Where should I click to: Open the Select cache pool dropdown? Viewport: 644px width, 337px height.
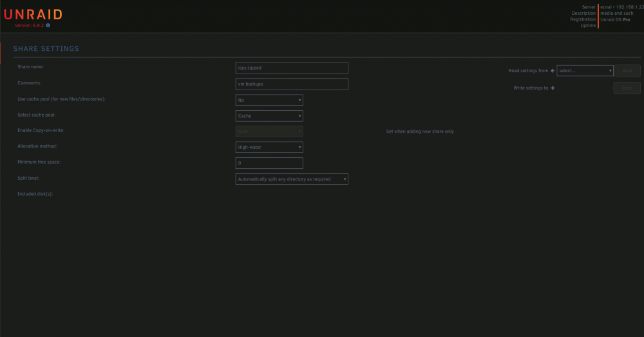pyautogui.click(x=269, y=116)
